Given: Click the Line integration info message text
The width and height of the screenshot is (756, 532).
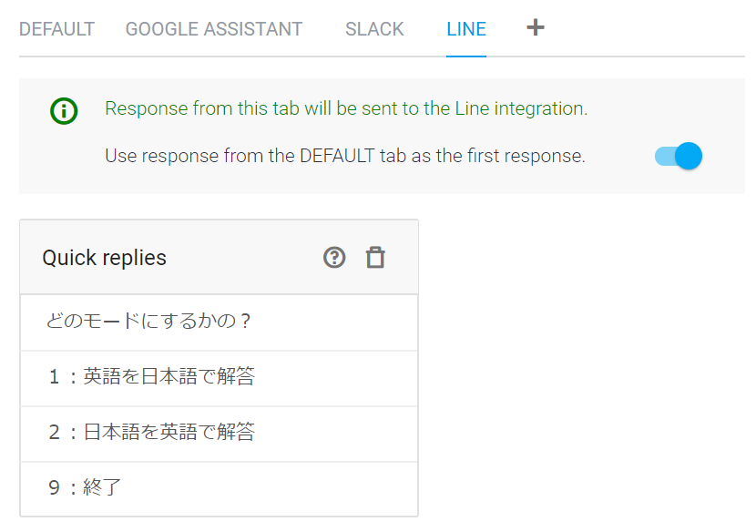Looking at the screenshot, I should click(346, 108).
